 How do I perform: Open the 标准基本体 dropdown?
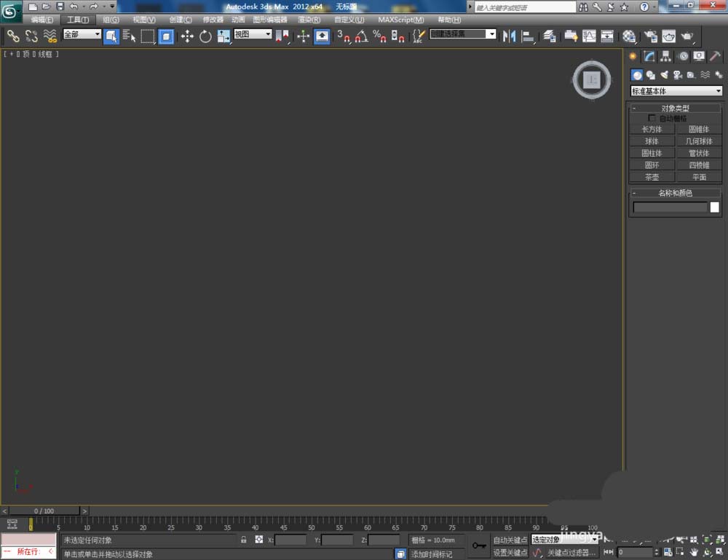point(676,91)
